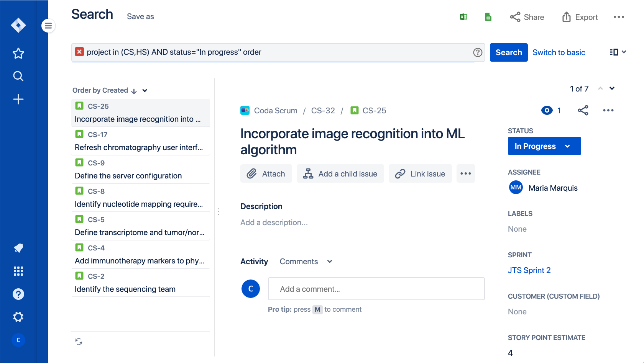Toggle the sidebar navigation collapse button
644x363 pixels.
48,26
